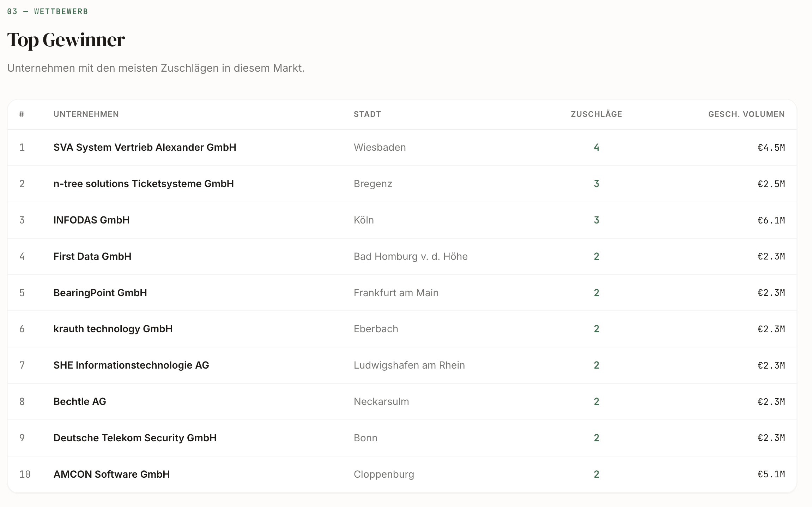
Task: Click the €5.1M volume for AMCON
Action: (x=771, y=474)
